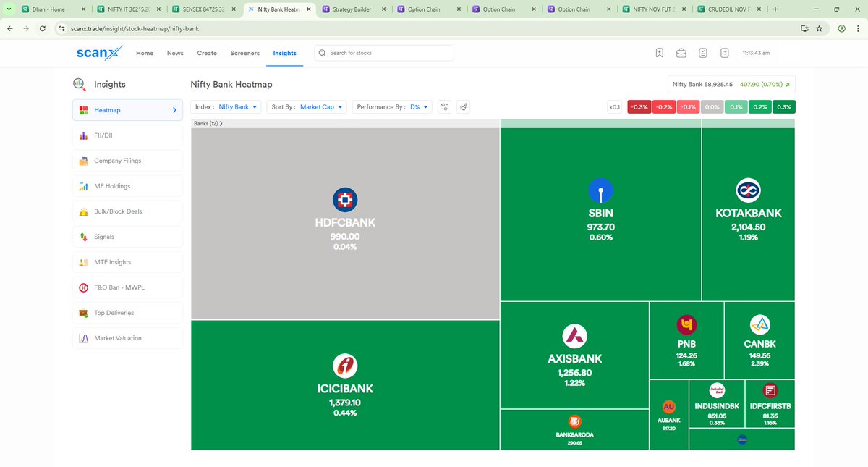Open the Create nav item

pos(207,53)
